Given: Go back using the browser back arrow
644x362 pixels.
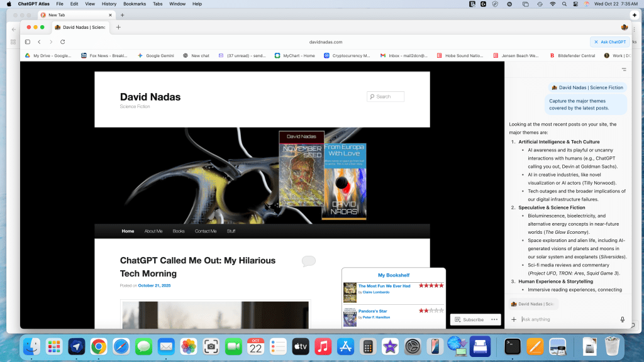Looking at the screenshot, I should 39,41.
